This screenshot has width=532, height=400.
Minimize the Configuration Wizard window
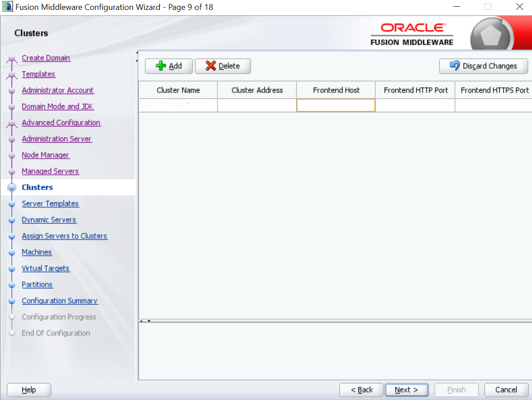[457, 7]
